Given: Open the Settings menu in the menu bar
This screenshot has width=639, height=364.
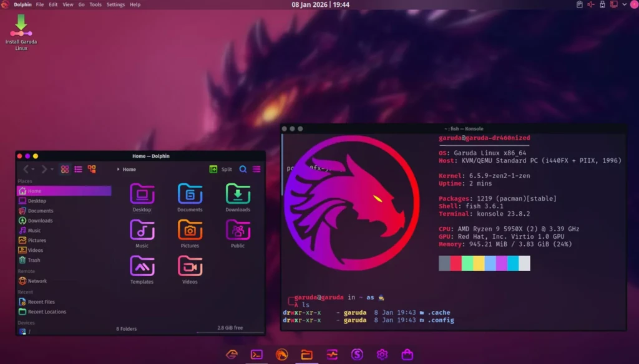Looking at the screenshot, I should [115, 4].
